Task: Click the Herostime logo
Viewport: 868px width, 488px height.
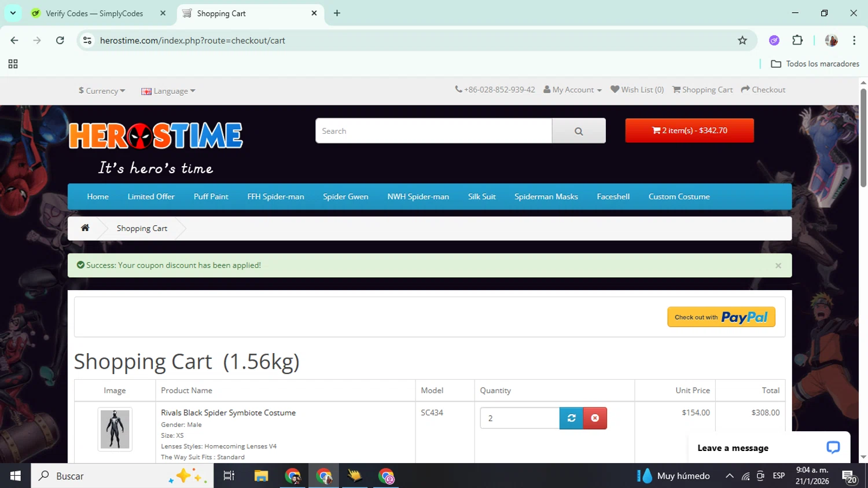Action: coord(156,136)
